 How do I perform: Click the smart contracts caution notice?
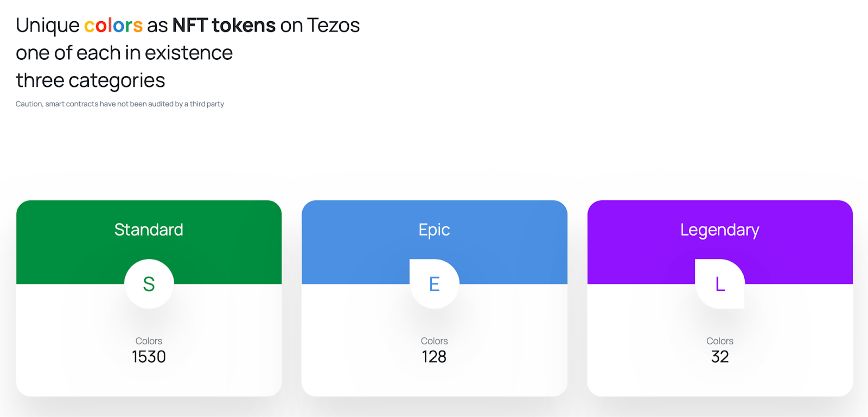click(x=120, y=104)
